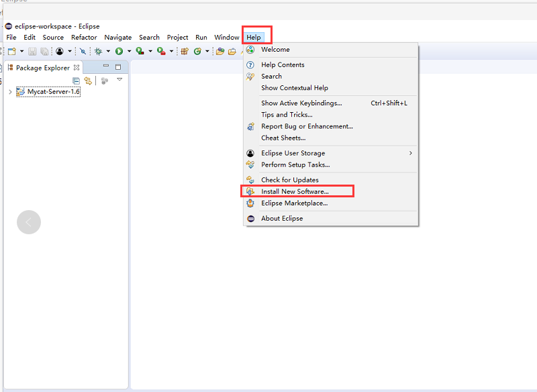Open the New Java Class dropdown arrow

point(207,52)
